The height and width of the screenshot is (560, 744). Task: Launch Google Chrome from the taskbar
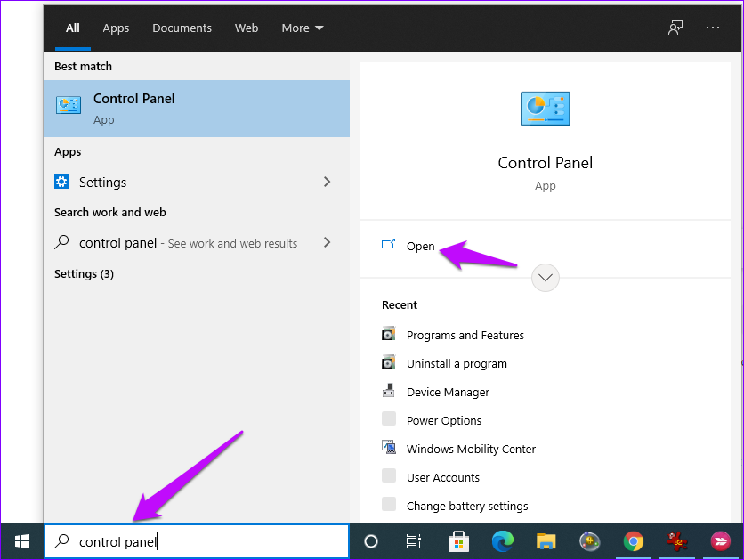coord(634,541)
